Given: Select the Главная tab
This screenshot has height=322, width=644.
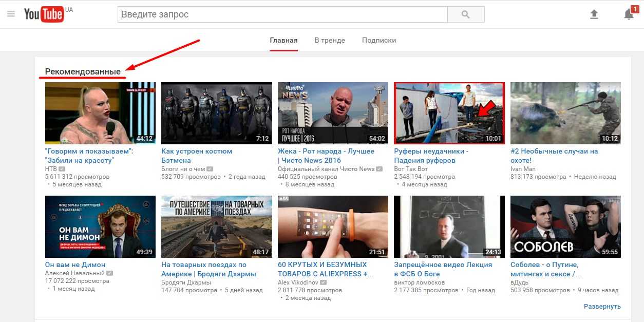Looking at the screenshot, I should 283,41.
